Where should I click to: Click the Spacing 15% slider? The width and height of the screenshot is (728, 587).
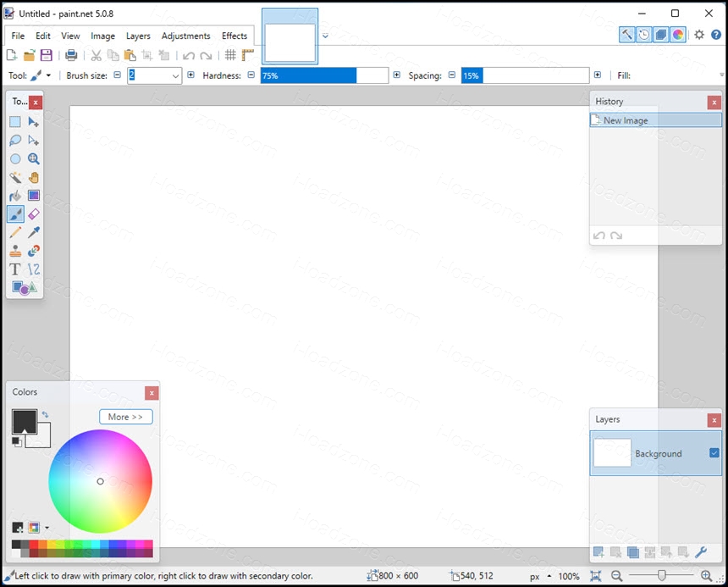[525, 75]
